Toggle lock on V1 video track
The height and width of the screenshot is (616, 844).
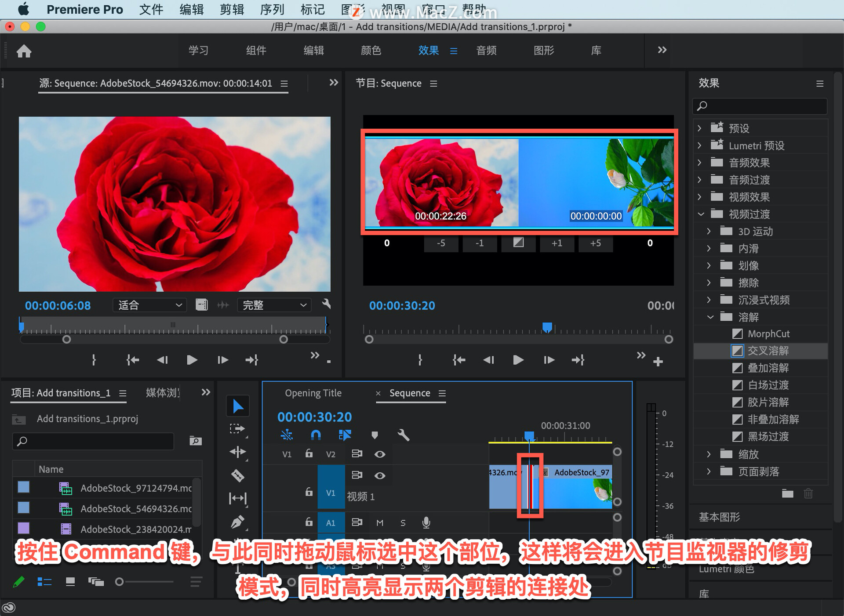tap(309, 492)
